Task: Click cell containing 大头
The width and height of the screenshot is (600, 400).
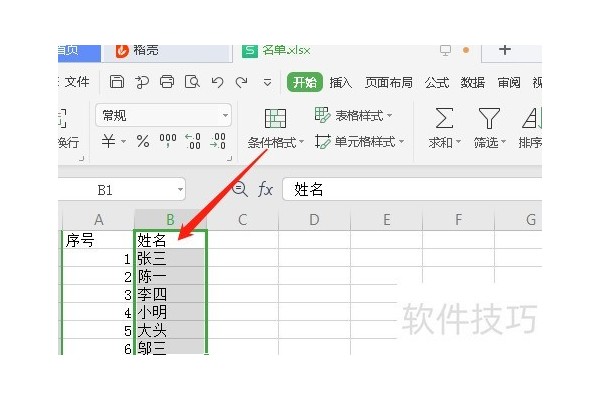Action: point(170,330)
